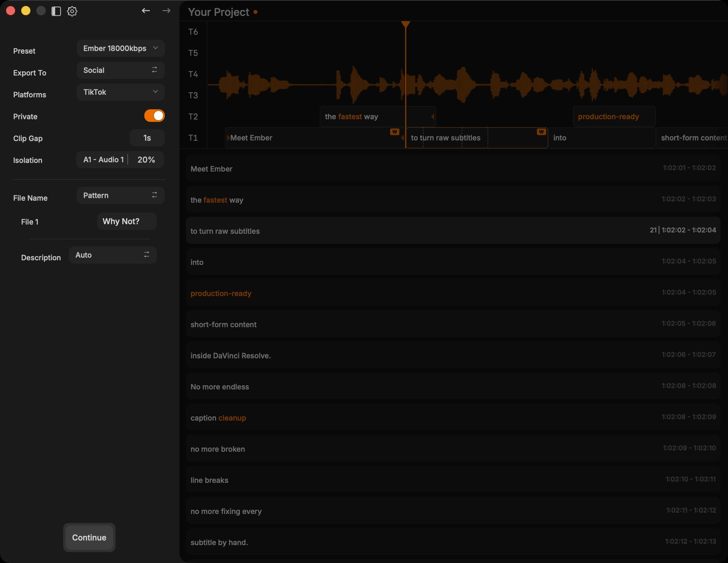Select track T4 label
Image resolution: width=728 pixels, height=563 pixels.
193,74
